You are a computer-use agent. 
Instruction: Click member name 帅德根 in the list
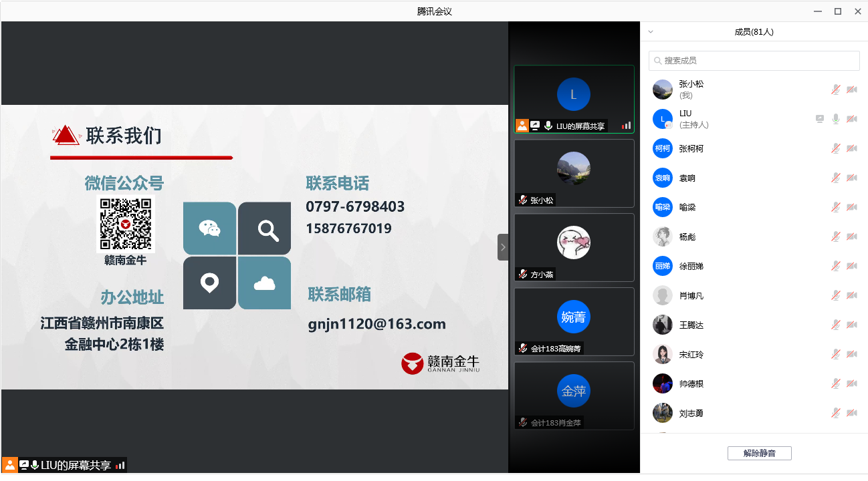click(691, 383)
